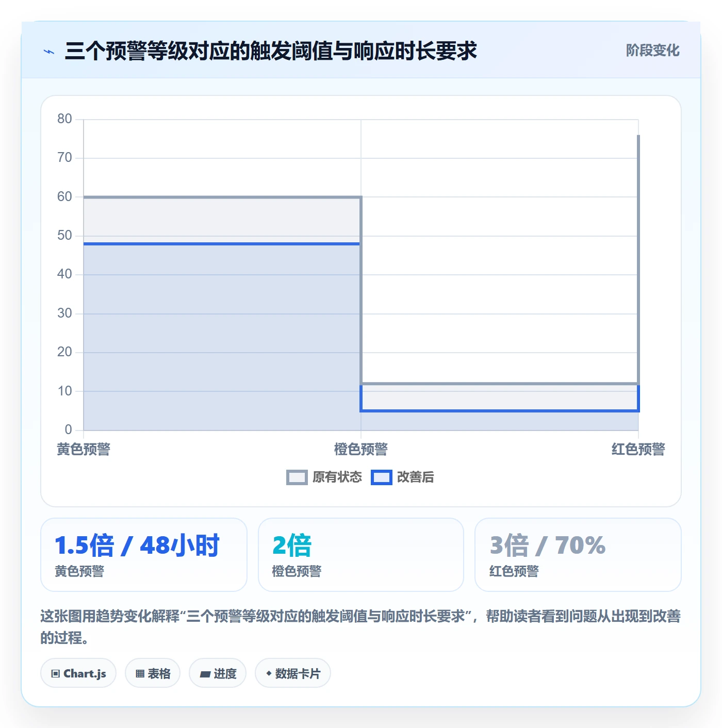Click the 改善后 legend label
Image resolution: width=722 pixels, height=728 pixels.
pos(416,477)
